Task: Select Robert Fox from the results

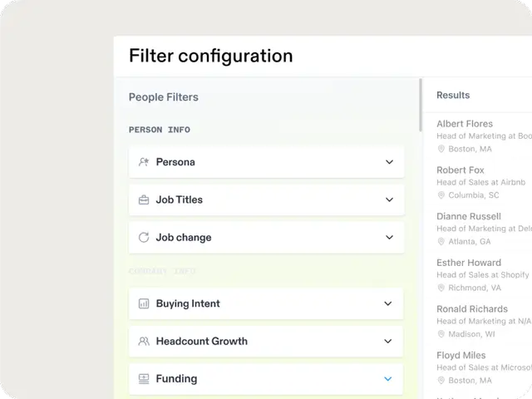Action: [x=461, y=170]
